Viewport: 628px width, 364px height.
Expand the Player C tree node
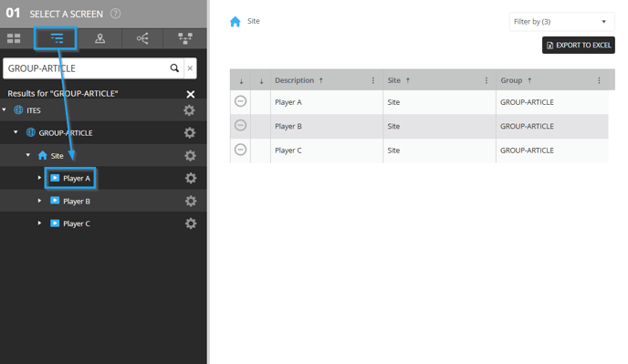(x=39, y=223)
